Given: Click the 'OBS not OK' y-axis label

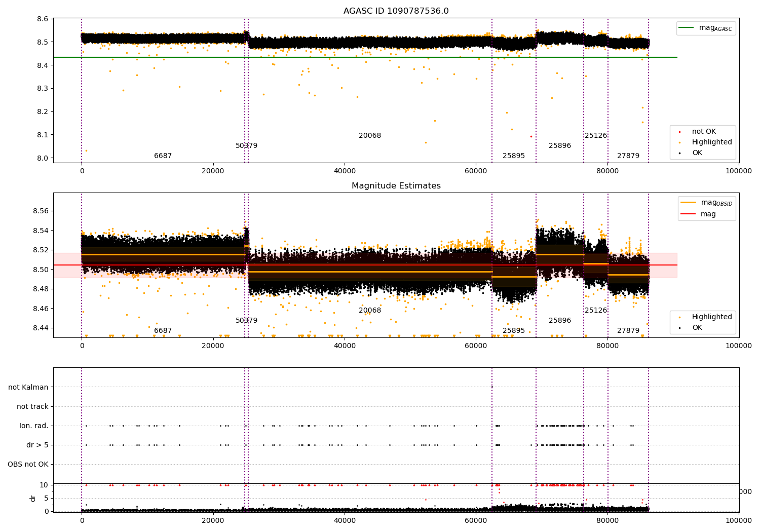Looking at the screenshot, I should [28, 465].
